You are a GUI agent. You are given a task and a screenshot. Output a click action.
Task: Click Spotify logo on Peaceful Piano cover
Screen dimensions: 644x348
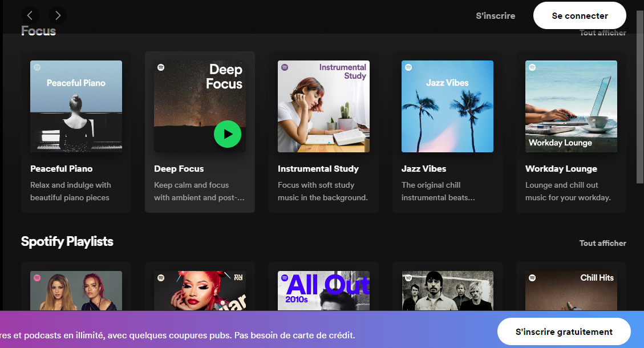pyautogui.click(x=38, y=67)
